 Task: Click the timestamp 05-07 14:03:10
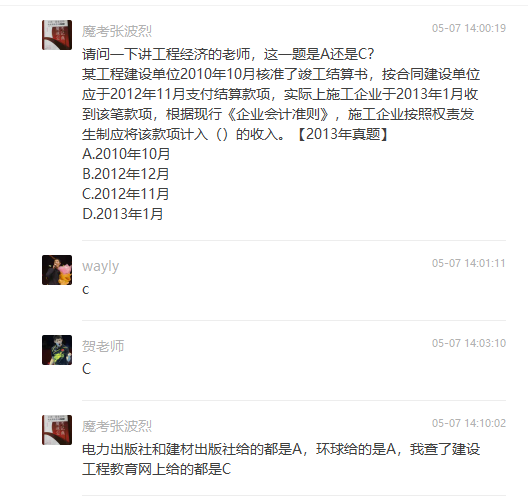pyautogui.click(x=469, y=343)
